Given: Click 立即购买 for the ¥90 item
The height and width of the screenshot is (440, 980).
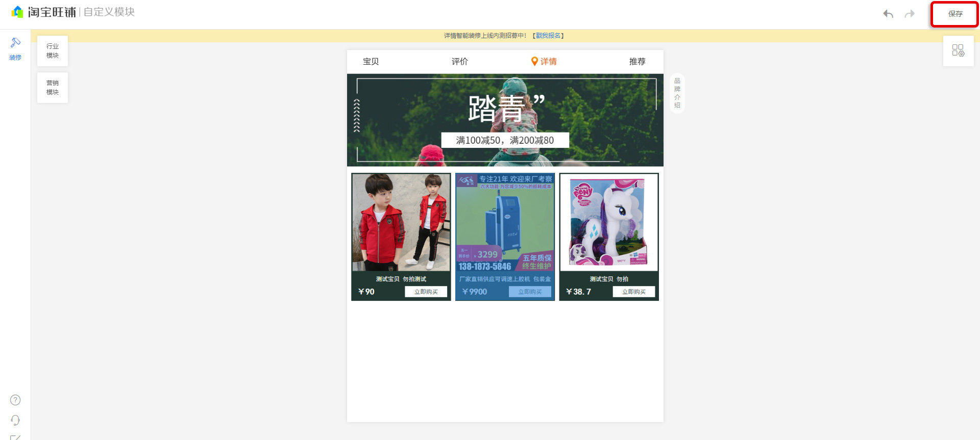Looking at the screenshot, I should click(426, 292).
